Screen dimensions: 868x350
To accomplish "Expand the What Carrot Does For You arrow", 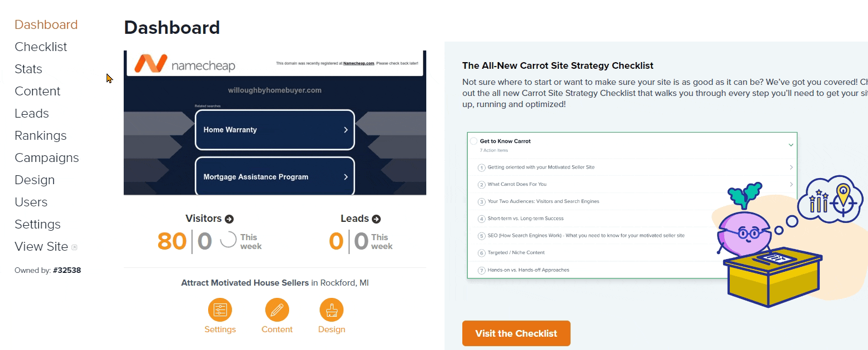I will [x=791, y=184].
